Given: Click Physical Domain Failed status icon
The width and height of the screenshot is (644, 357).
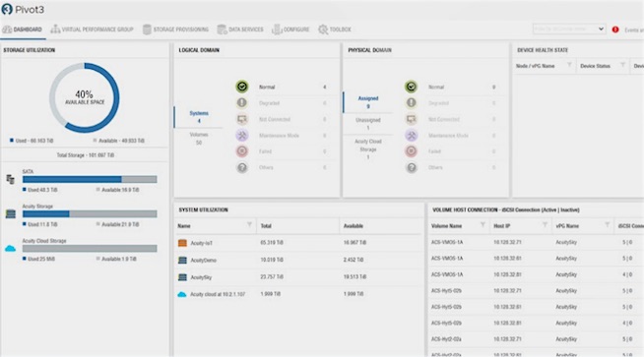Looking at the screenshot, I should [412, 151].
